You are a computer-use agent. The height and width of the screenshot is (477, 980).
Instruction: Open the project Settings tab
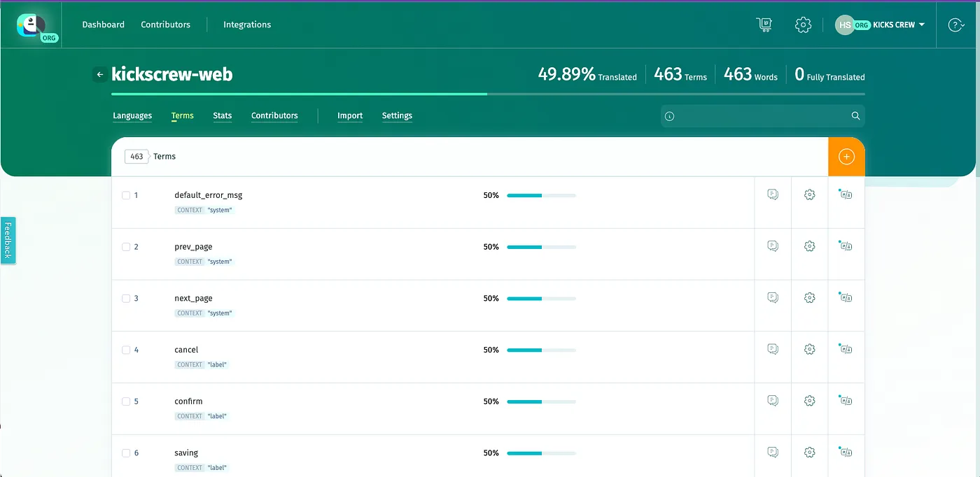tap(397, 116)
